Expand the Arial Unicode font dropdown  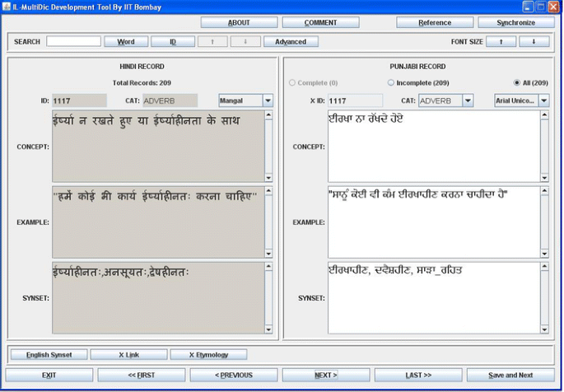click(543, 100)
